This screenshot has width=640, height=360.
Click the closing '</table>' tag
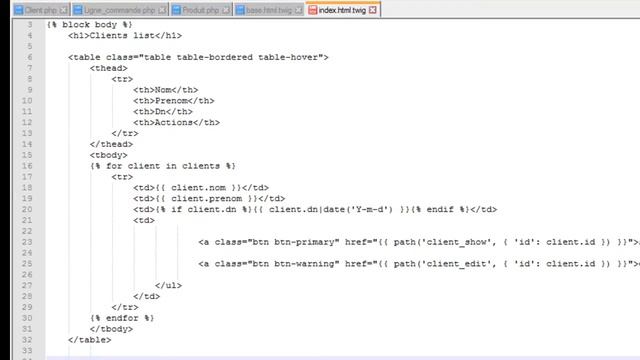(89, 340)
